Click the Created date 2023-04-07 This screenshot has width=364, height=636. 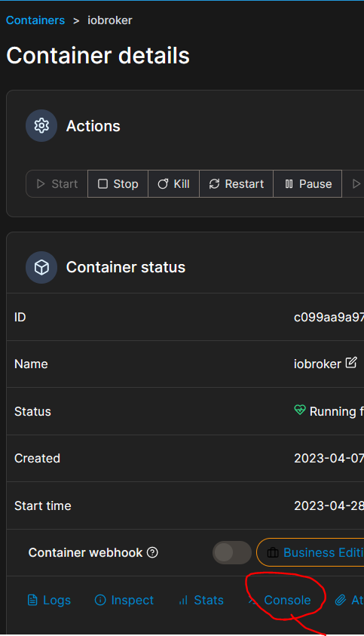[329, 458]
